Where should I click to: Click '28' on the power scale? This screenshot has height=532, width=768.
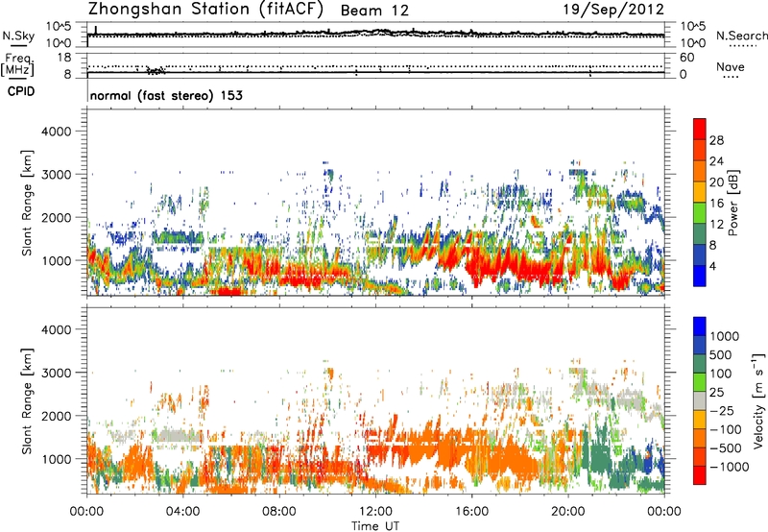716,140
